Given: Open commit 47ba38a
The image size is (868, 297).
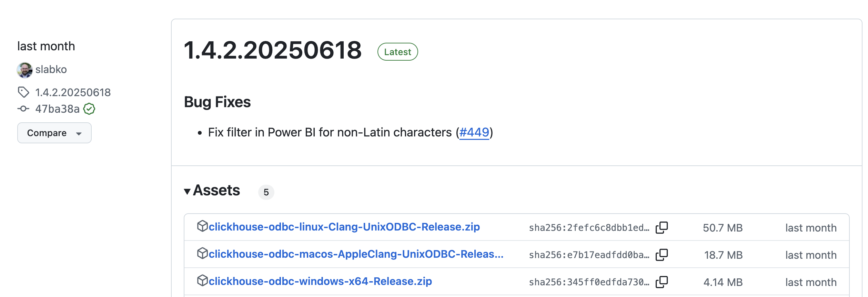Looking at the screenshot, I should click(x=58, y=109).
